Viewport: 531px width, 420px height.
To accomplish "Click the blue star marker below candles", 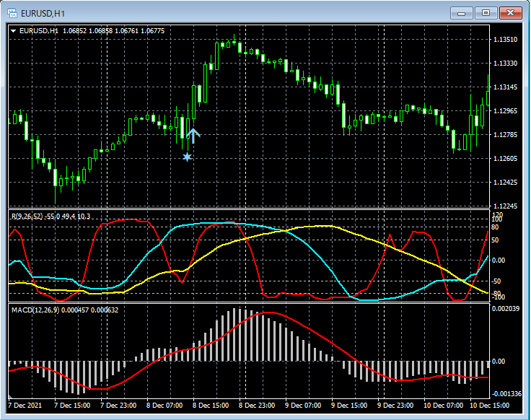I will [x=188, y=157].
